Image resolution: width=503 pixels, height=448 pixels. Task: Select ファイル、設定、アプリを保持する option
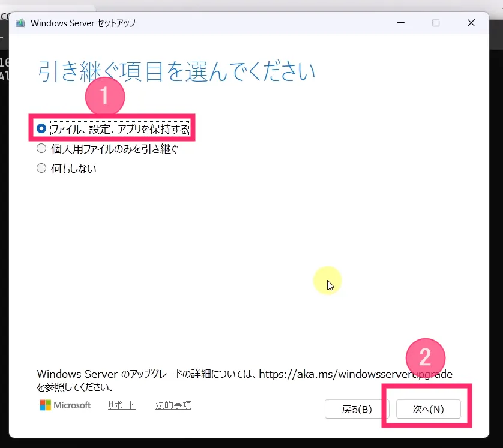(41, 128)
